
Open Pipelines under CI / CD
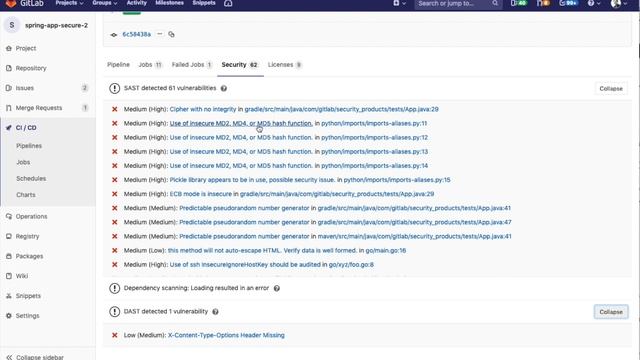(29, 146)
